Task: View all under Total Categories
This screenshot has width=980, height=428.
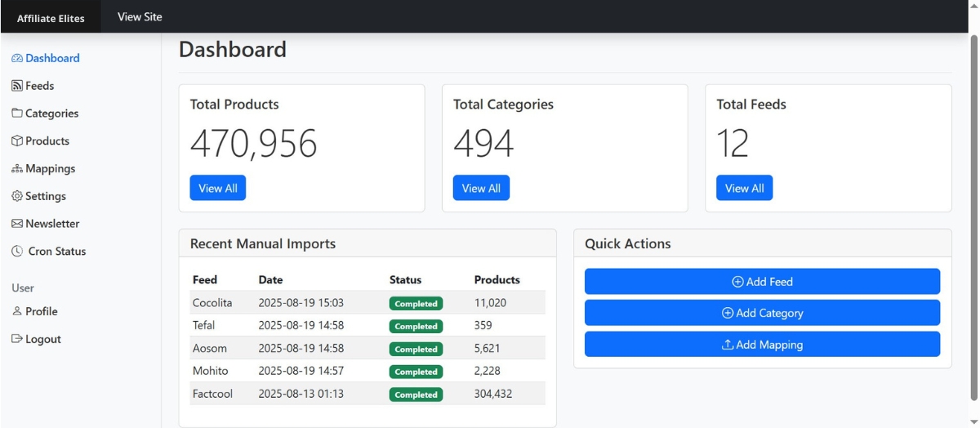Action: [481, 188]
